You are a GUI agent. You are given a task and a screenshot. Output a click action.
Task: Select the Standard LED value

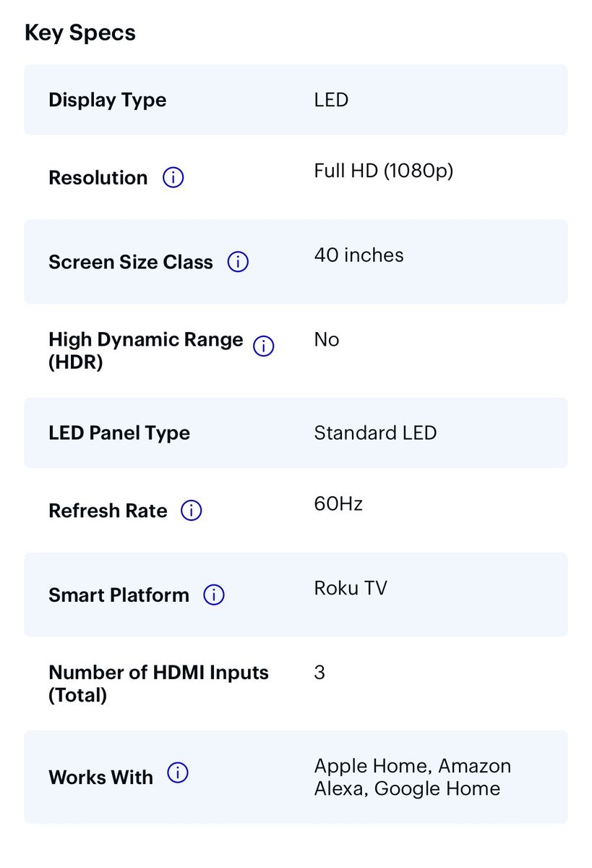click(x=375, y=433)
